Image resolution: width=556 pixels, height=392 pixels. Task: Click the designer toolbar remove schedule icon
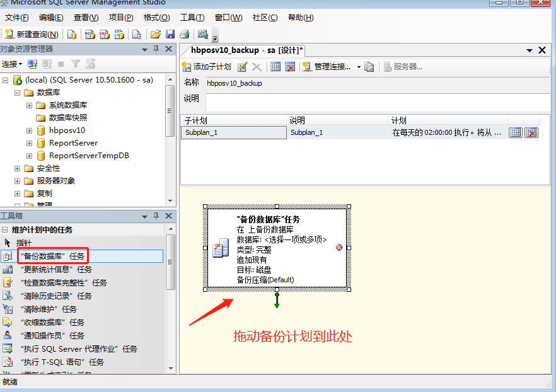pos(290,67)
